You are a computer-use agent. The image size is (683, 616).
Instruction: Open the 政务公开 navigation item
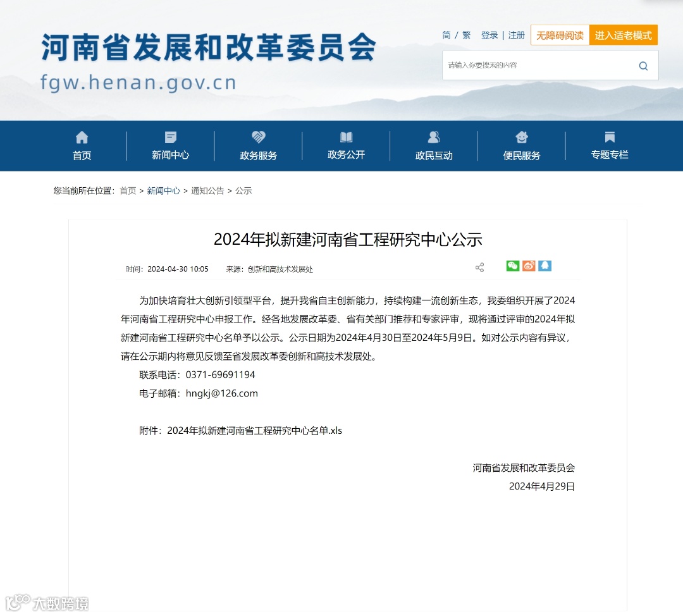pyautogui.click(x=347, y=155)
